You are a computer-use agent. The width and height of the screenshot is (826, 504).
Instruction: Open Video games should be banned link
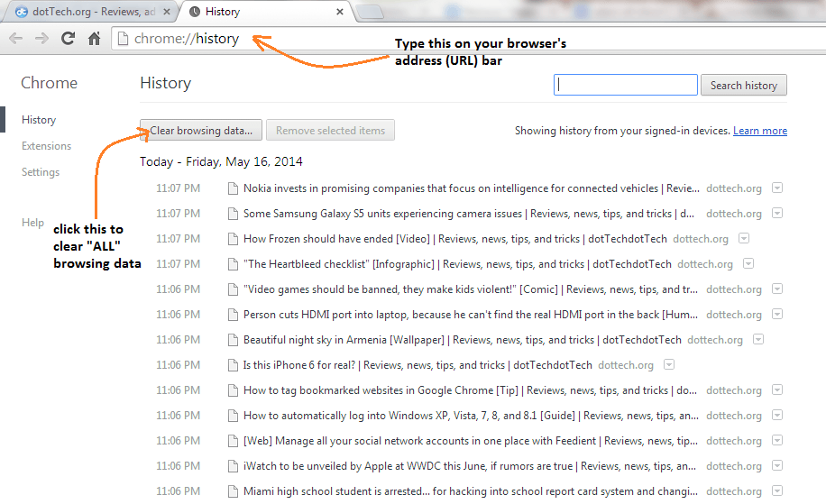click(471, 289)
